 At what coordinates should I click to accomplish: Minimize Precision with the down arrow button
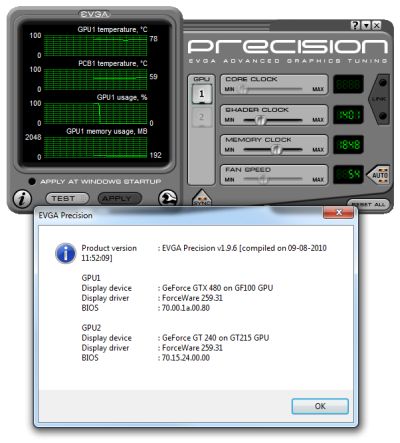[x=366, y=25]
